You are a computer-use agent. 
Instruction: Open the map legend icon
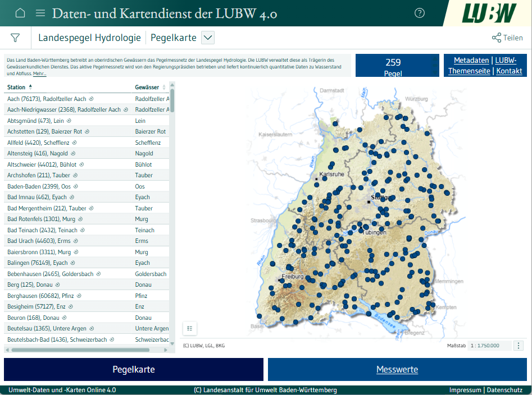pyautogui.click(x=190, y=328)
